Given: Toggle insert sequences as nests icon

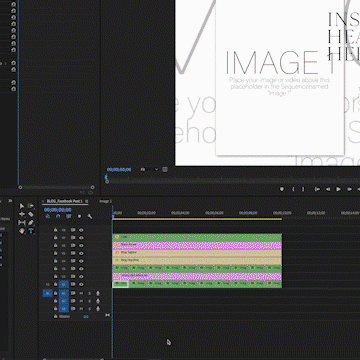Looking at the screenshot, I should tap(48, 216).
